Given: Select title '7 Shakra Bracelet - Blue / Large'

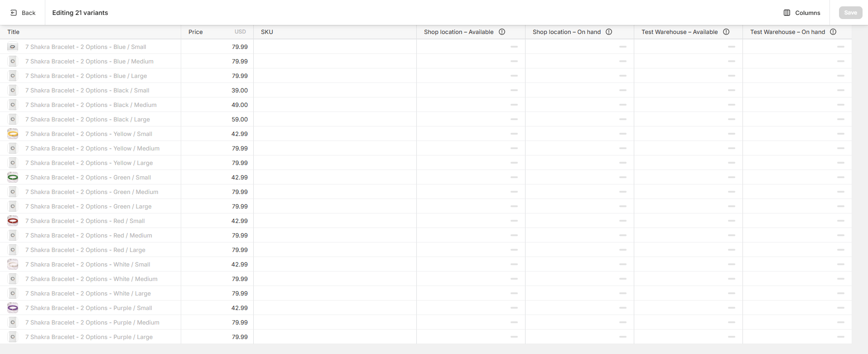Looking at the screenshot, I should click(x=86, y=76).
